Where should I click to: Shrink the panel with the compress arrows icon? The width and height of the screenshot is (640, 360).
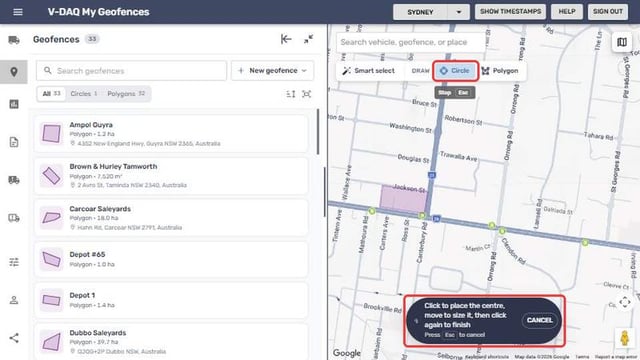308,39
